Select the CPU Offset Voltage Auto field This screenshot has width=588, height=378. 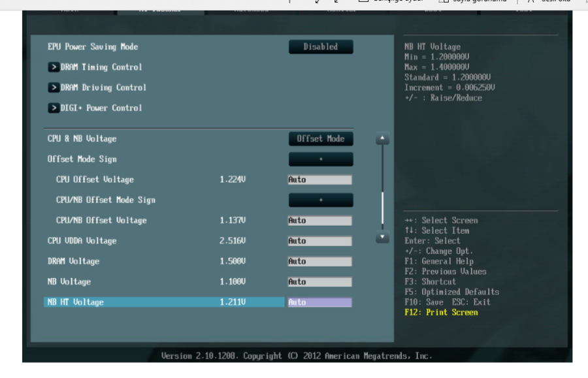[320, 180]
